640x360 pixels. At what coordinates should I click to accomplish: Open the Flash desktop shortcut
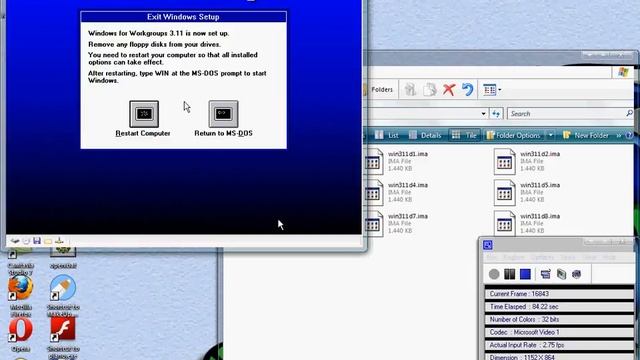(63, 337)
